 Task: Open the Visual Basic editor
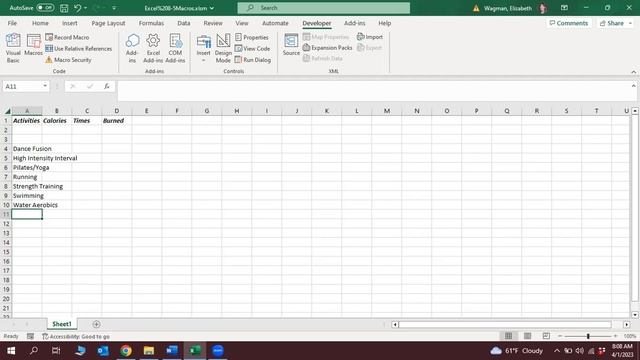[13, 48]
